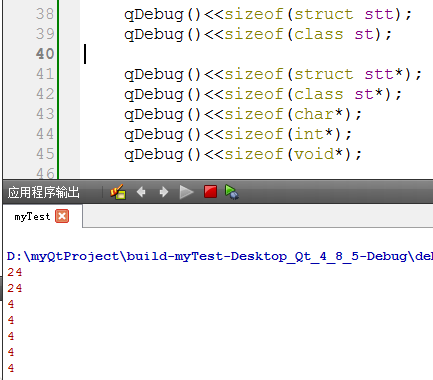Place cursor in sizeof(class st*) line
This screenshot has height=380, width=433.
click(263, 95)
